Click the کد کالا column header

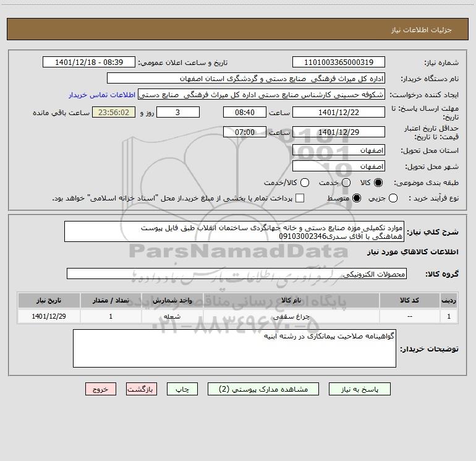tap(409, 300)
